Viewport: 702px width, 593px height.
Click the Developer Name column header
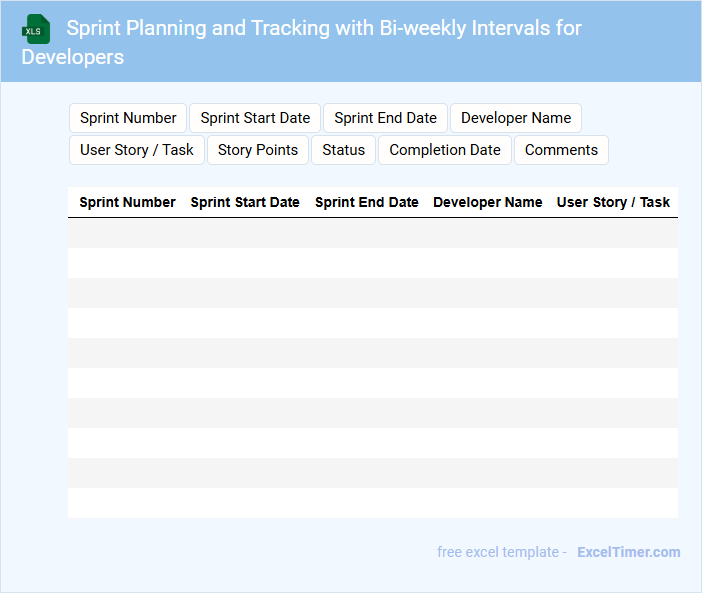[488, 202]
